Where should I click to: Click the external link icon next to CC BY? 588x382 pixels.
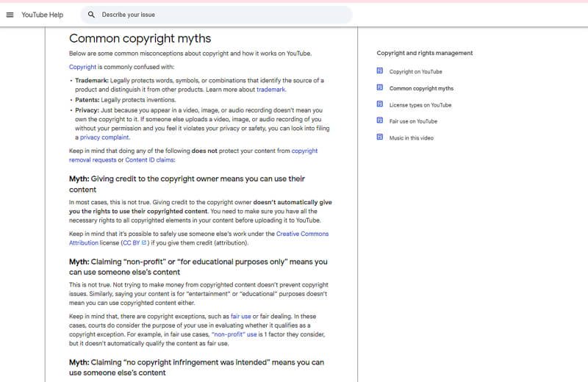tap(144, 242)
